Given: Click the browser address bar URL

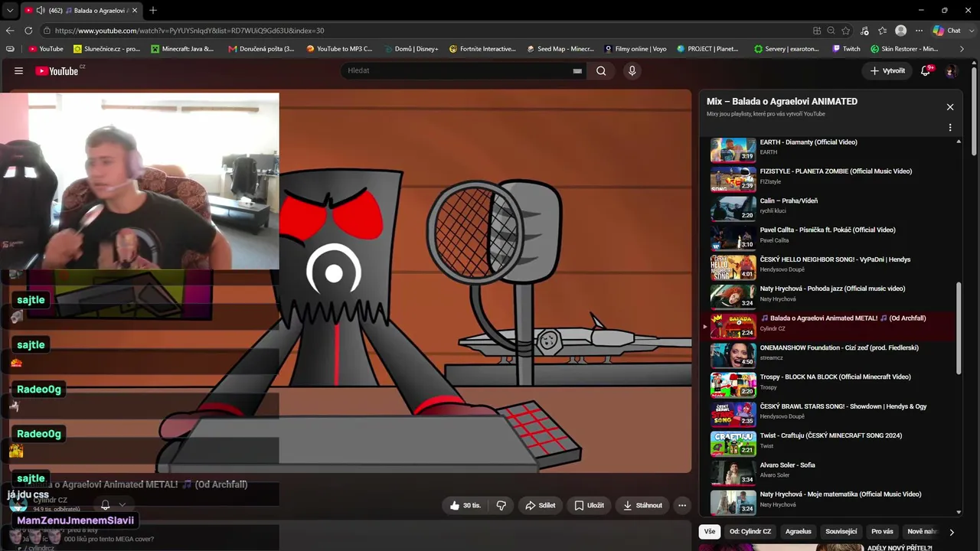Looking at the screenshot, I should 190,31.
